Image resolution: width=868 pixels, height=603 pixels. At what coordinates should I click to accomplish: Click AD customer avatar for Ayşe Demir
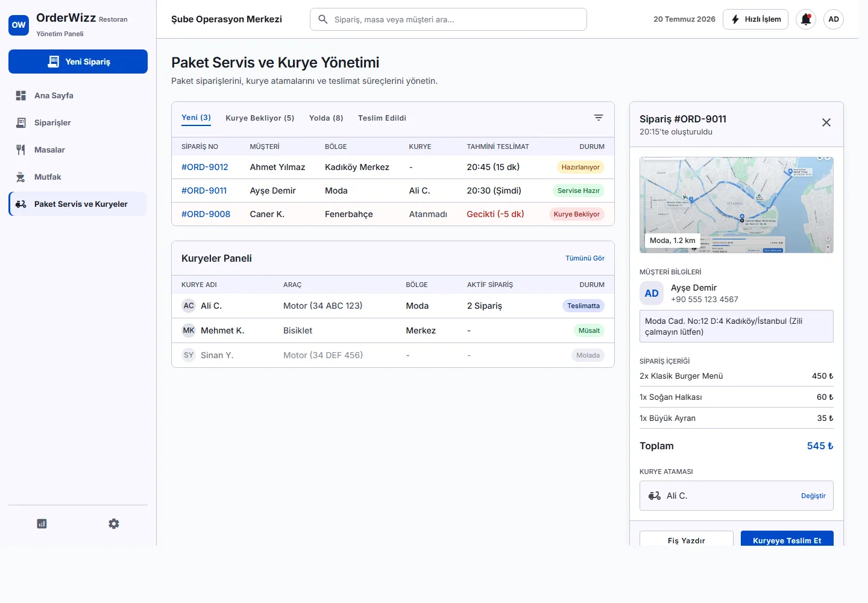coord(652,293)
